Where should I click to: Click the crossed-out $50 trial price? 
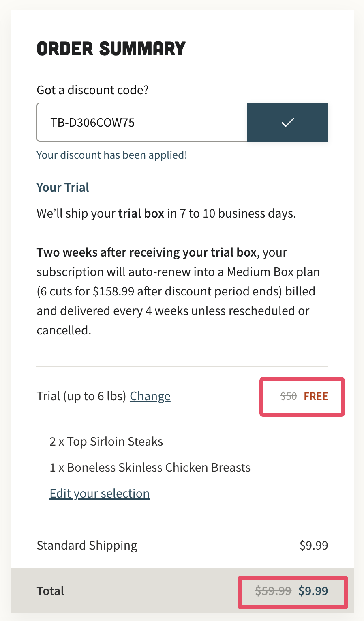pos(289,397)
